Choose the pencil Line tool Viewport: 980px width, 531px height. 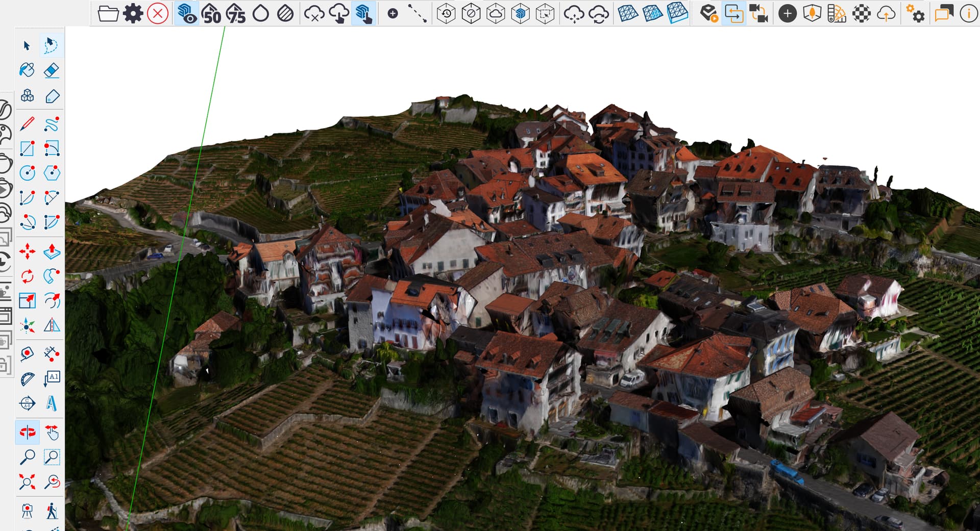27,123
